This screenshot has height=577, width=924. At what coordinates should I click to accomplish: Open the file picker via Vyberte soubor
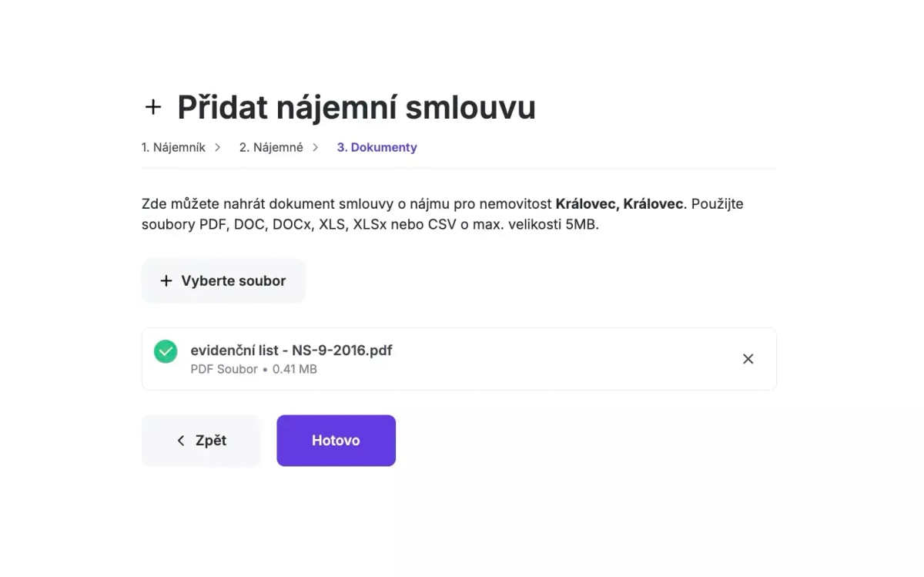223,280
